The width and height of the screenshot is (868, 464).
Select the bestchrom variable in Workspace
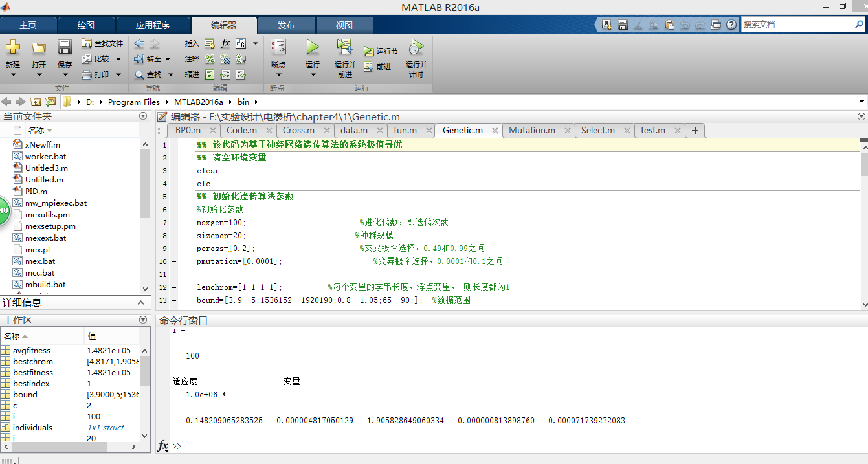(x=33, y=361)
